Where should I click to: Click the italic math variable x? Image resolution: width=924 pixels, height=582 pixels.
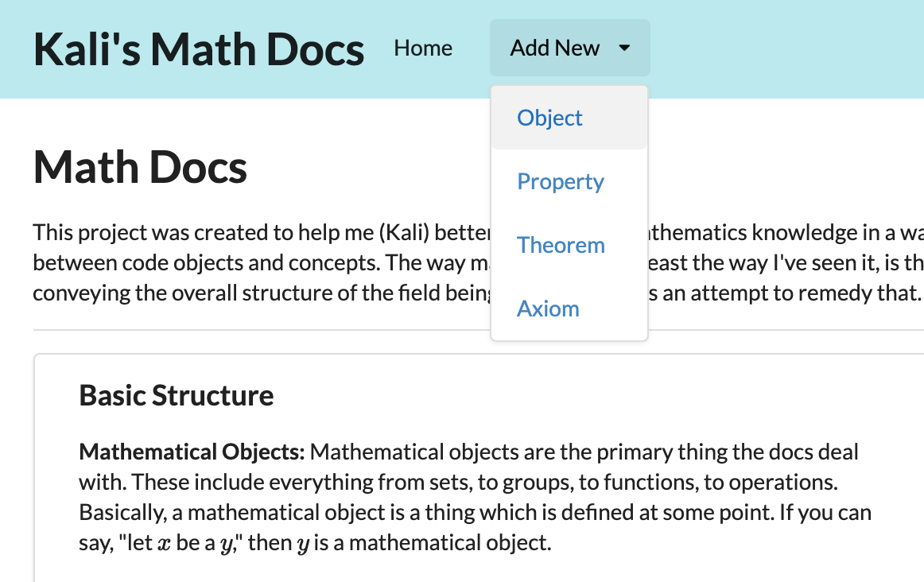pos(165,543)
